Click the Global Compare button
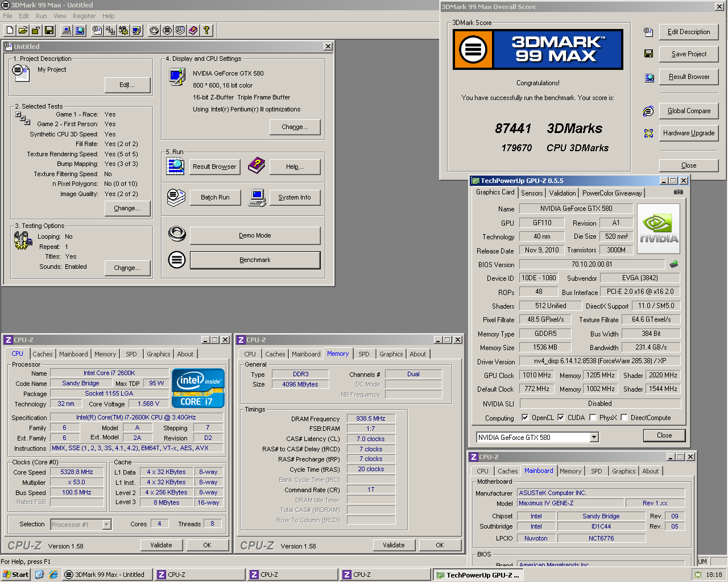This screenshot has width=728, height=582. pyautogui.click(x=689, y=111)
